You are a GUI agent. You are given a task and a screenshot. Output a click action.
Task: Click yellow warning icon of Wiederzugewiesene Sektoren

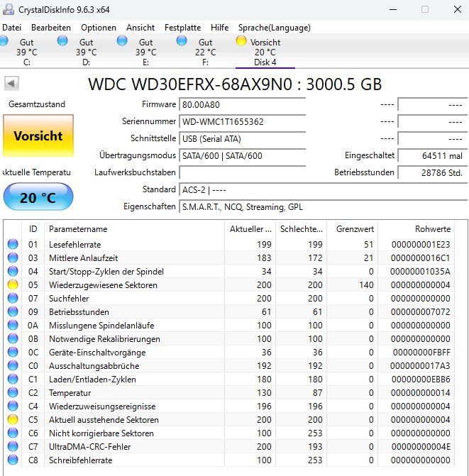[13, 284]
